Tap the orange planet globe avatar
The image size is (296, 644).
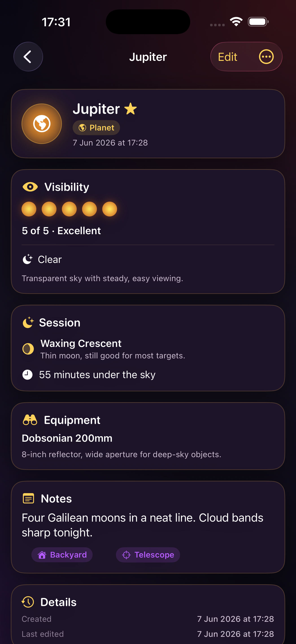[42, 124]
